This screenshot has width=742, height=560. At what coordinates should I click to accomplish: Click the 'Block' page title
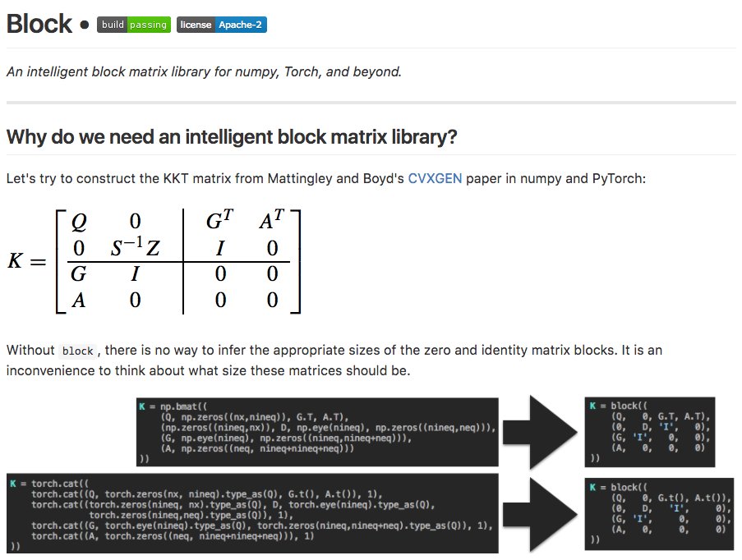tap(39, 24)
